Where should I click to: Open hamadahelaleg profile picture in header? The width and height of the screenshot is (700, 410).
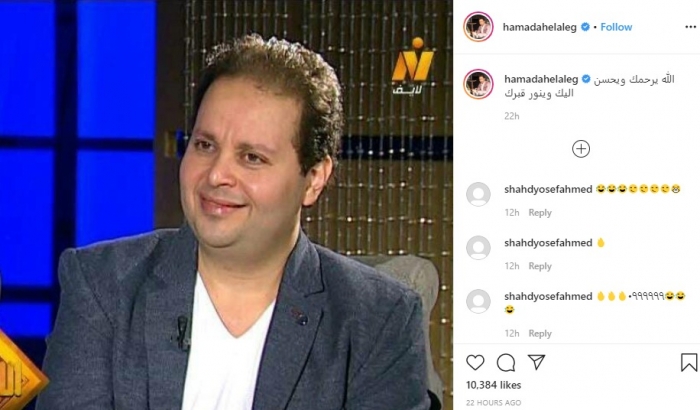(478, 27)
